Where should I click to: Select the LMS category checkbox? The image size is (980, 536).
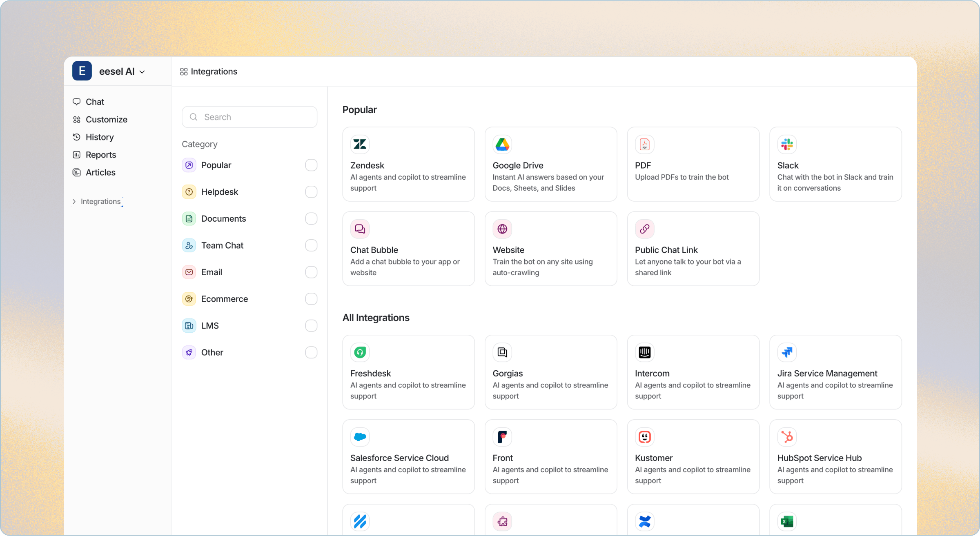pos(311,326)
